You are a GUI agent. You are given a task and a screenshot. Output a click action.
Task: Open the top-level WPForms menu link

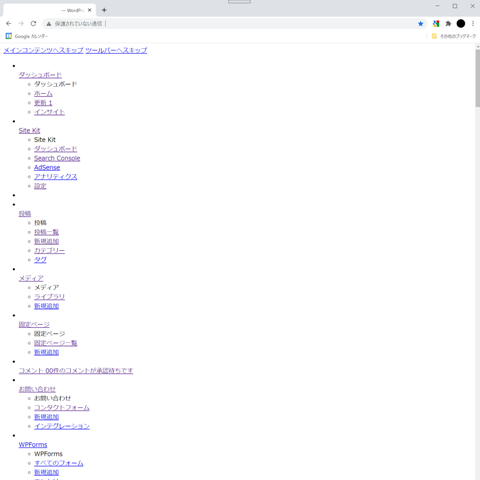[x=33, y=445]
